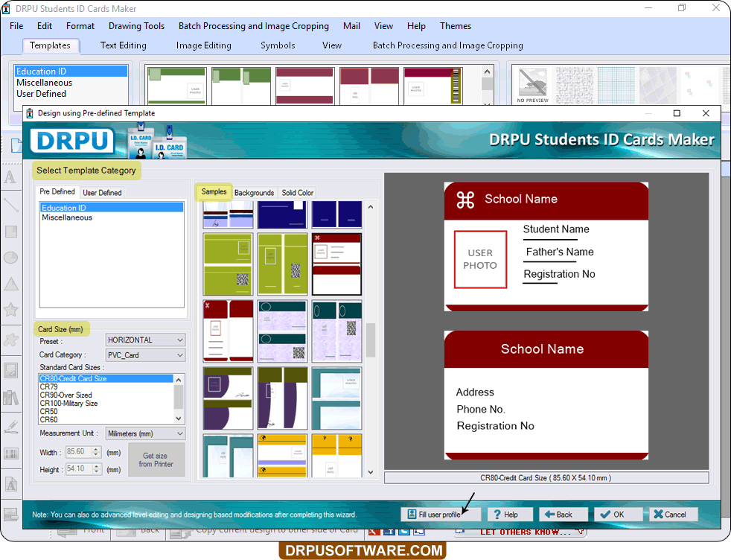Open the Image Editing ribbon tab
731x560 pixels.
pos(204,45)
